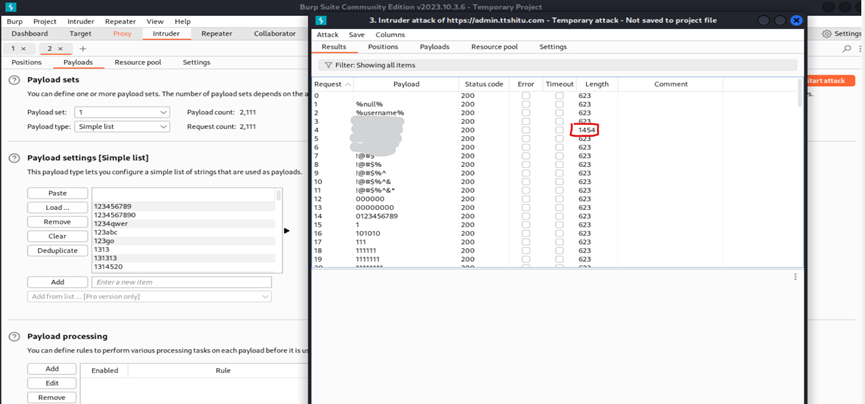Toggle Error checkbox for request 9
The width and height of the screenshot is (865, 404).
click(526, 173)
